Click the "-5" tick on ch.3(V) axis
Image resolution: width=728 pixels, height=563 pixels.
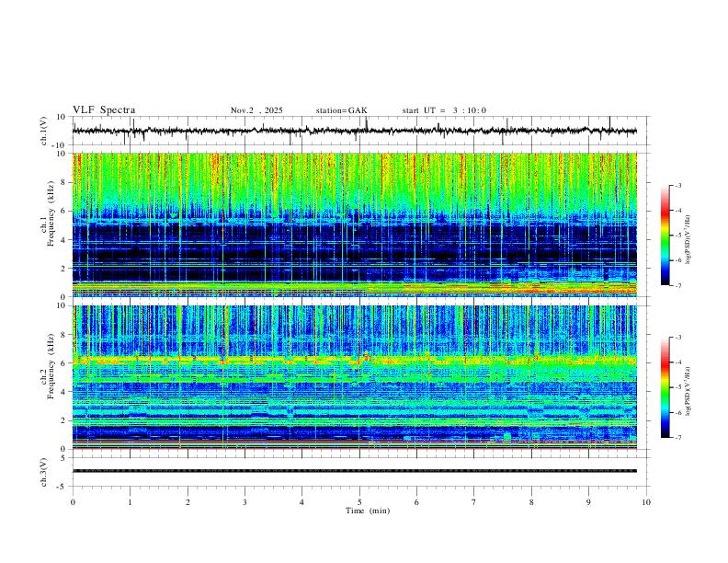tap(63, 487)
